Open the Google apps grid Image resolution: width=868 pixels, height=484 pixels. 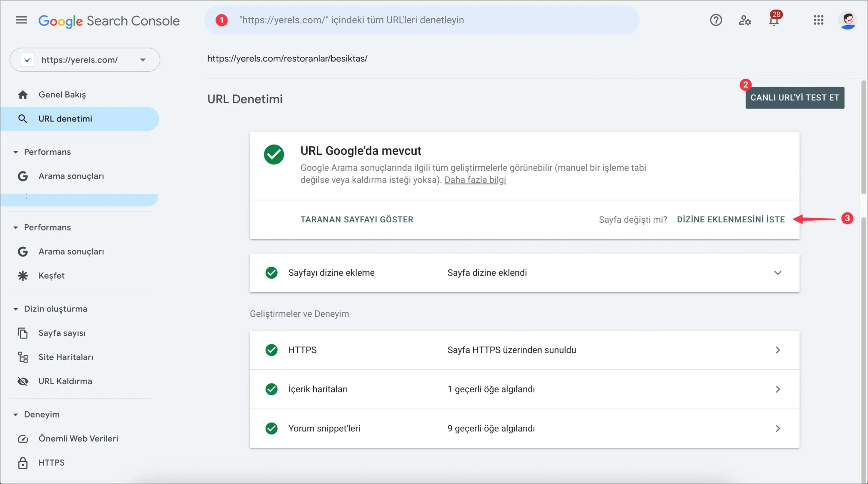point(818,20)
